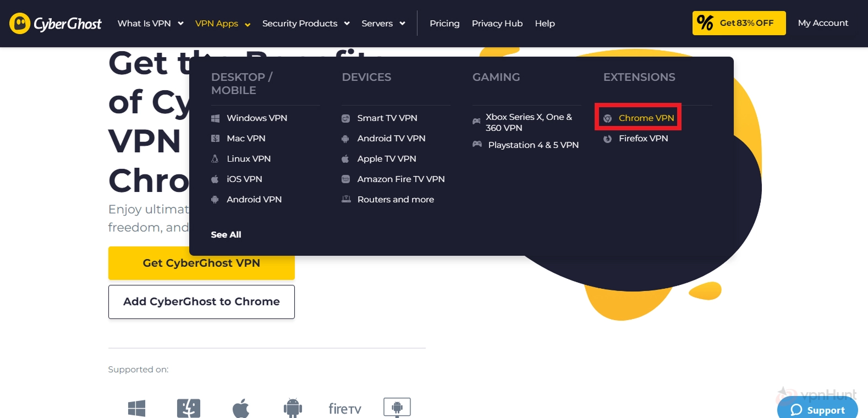868x418 pixels.
Task: Click the Windows logo under Supported on
Action: pos(136,408)
